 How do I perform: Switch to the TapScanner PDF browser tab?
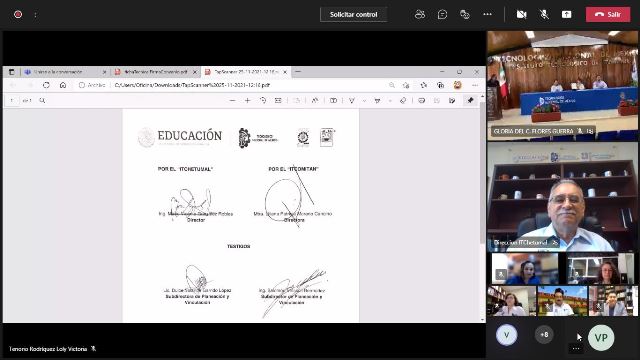246,72
